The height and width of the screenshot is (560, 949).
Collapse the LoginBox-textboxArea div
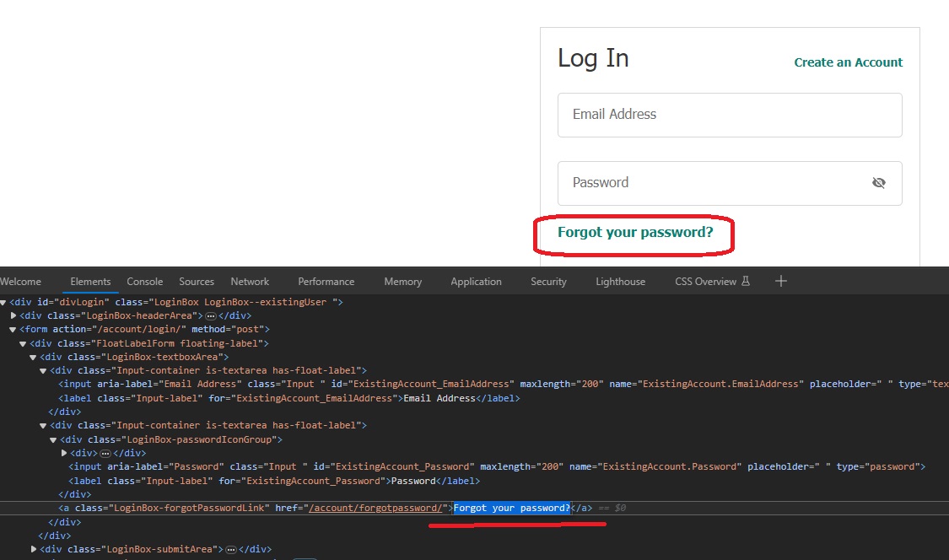point(32,356)
